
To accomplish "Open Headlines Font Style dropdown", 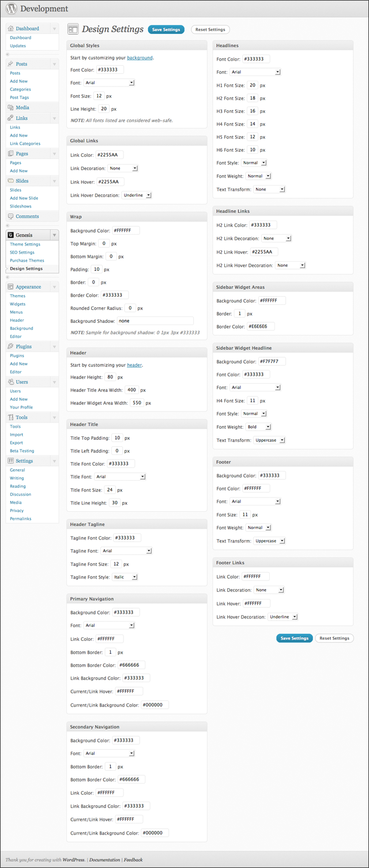I will (254, 163).
